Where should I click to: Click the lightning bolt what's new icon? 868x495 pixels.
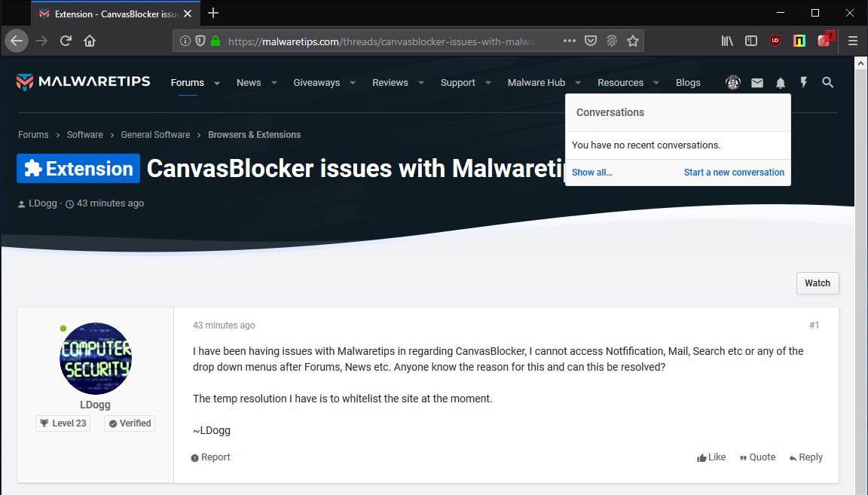(804, 83)
